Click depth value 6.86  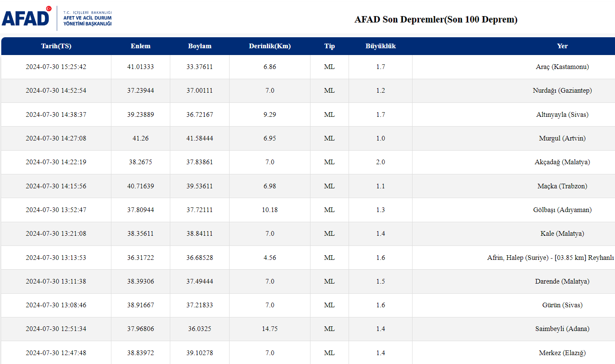[270, 67]
